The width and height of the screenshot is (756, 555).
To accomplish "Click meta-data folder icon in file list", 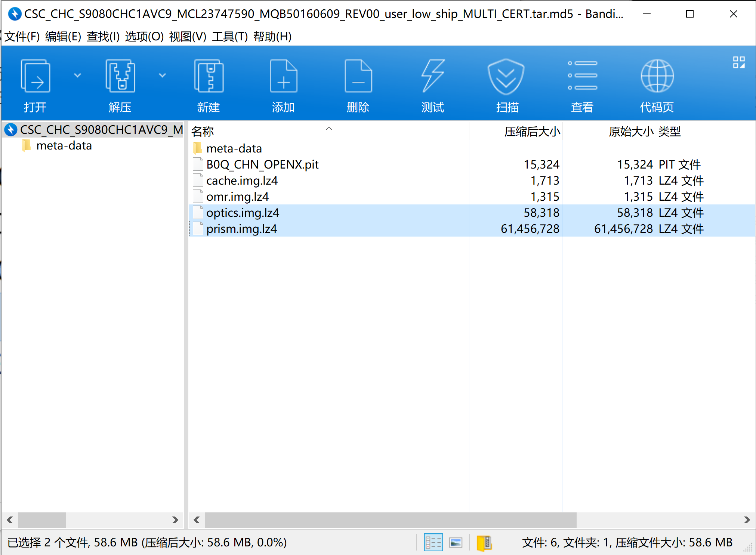I will (x=198, y=148).
